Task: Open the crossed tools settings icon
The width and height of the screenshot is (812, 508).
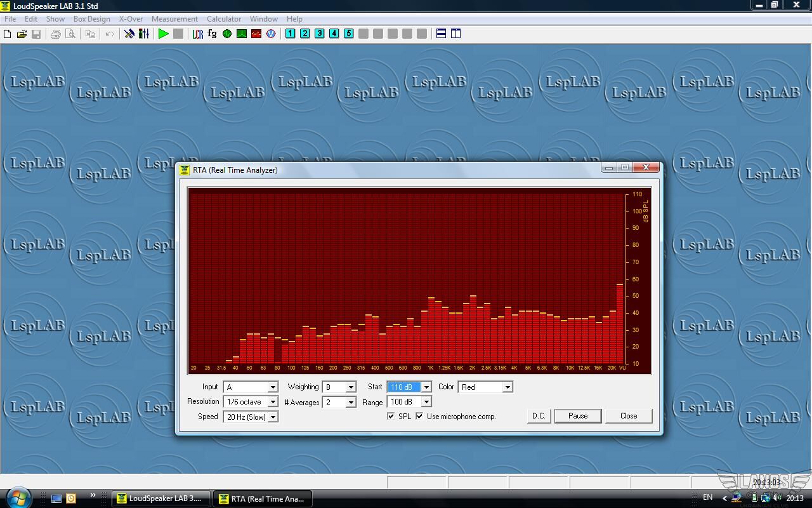Action: [x=129, y=34]
